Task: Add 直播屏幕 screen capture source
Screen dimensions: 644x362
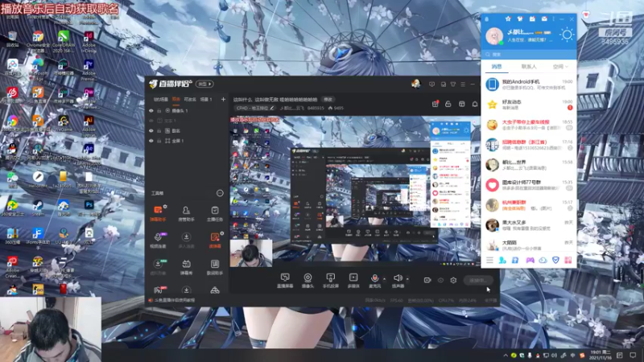Action: click(x=285, y=280)
